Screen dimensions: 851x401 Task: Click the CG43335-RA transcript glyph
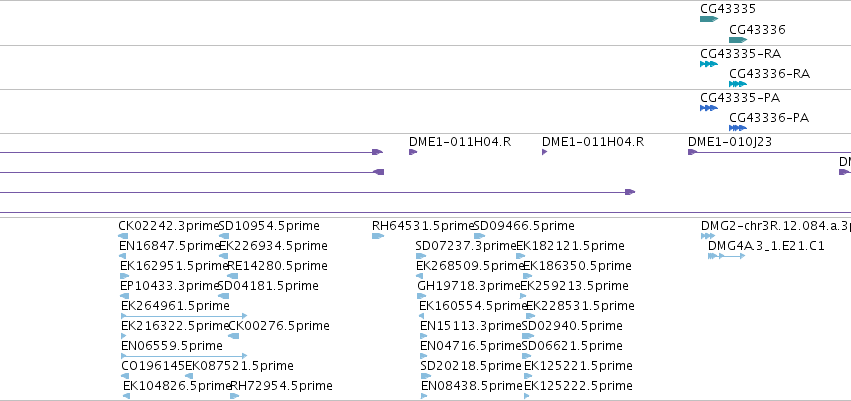click(x=709, y=64)
